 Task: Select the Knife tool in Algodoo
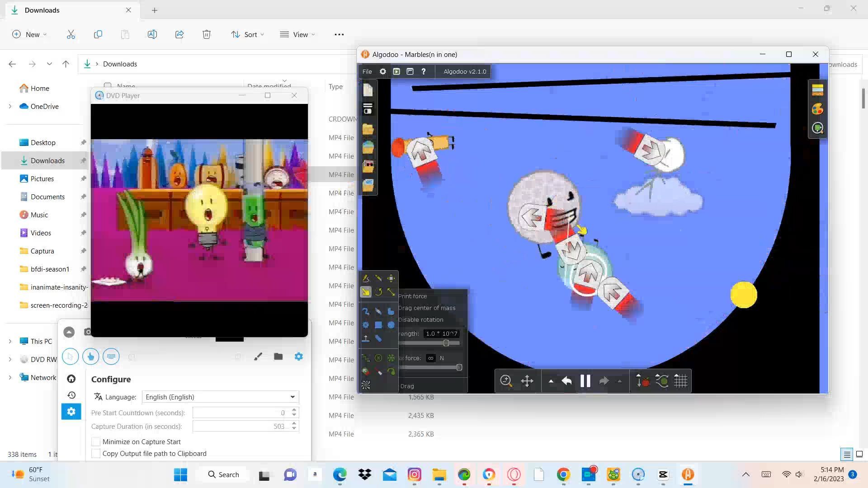[378, 278]
